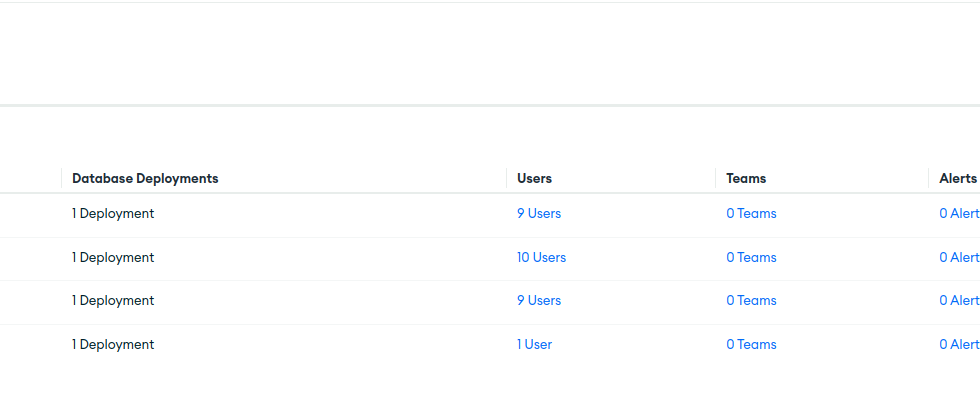Open the alerts link in the 10 Users row
Image resolution: width=980 pixels, height=393 pixels.
coord(959,257)
